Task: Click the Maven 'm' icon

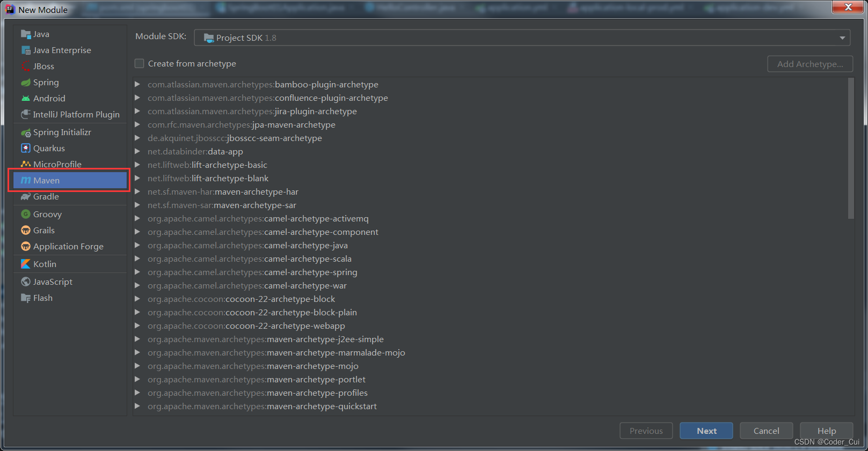Action: pyautogui.click(x=26, y=181)
